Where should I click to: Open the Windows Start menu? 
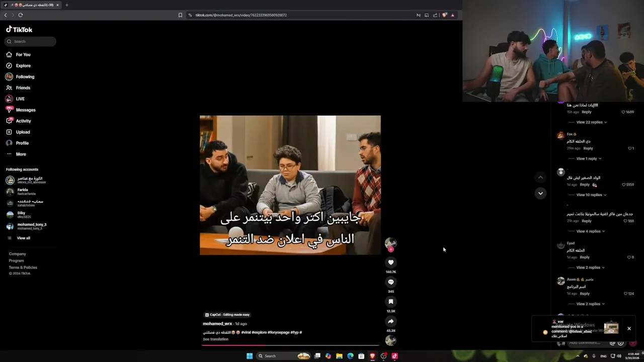tap(250, 356)
